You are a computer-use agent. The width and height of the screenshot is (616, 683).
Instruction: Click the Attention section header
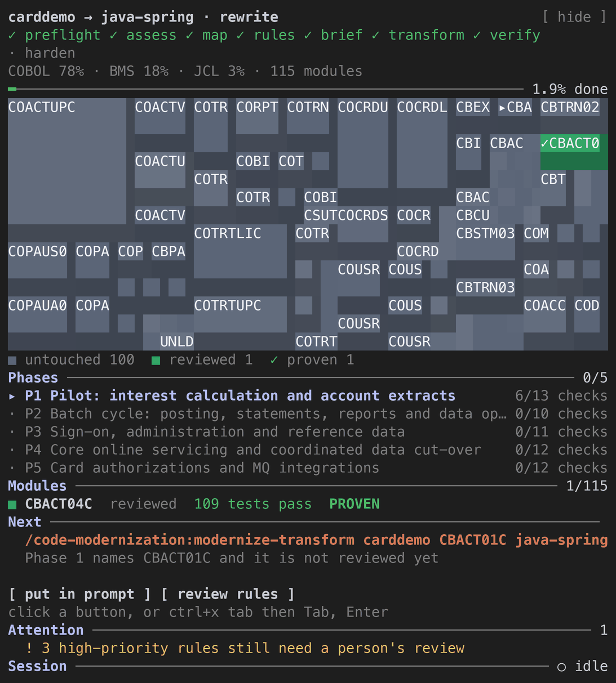(46, 630)
